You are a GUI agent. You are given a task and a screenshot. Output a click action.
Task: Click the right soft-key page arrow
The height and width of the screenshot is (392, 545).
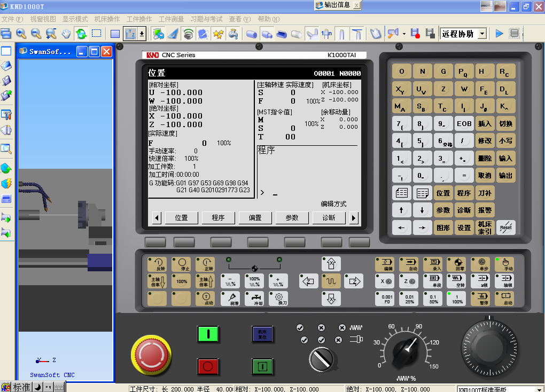(x=354, y=218)
